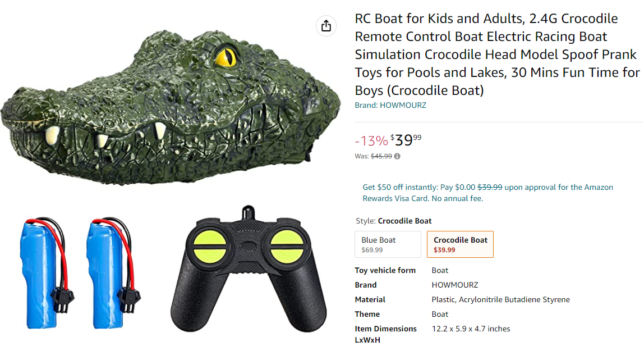The image size is (644, 346).
Task: Click the $39.99 current price
Action: [406, 140]
